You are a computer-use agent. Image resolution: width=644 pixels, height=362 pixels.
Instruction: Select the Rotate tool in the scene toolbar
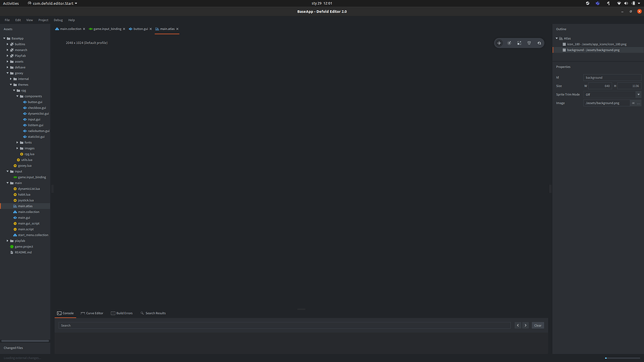click(509, 43)
